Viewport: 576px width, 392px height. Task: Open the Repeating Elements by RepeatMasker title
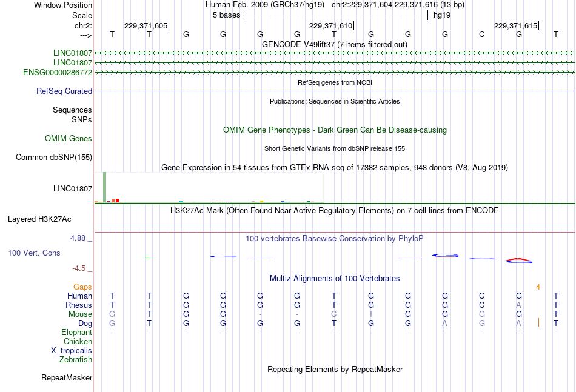335,369
